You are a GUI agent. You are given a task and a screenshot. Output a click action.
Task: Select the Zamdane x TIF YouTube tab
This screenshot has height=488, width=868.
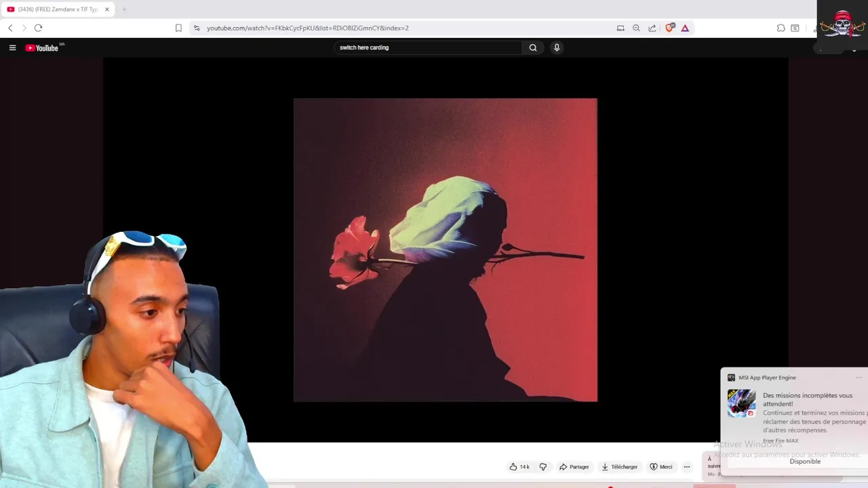58,9
